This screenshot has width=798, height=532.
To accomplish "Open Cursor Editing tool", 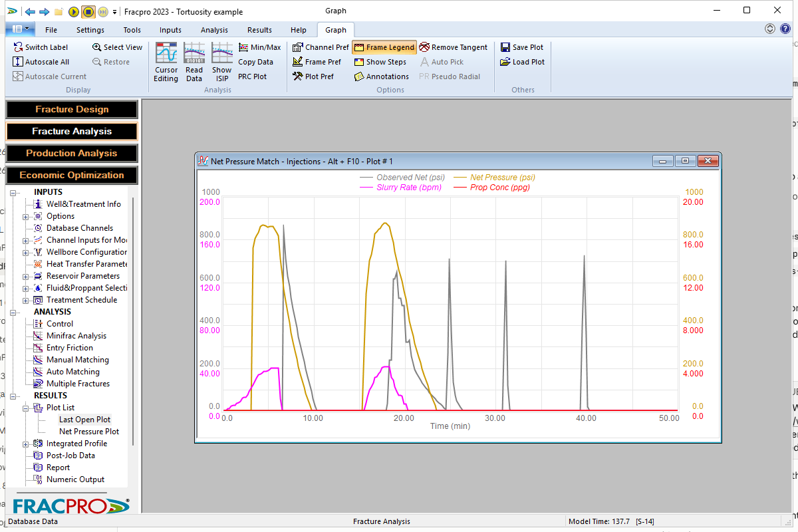I will pyautogui.click(x=166, y=63).
